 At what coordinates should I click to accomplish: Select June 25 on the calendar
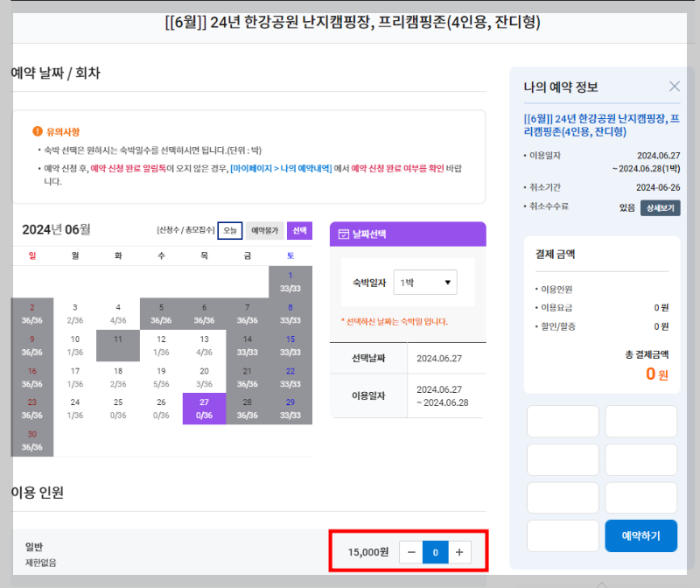click(118, 409)
